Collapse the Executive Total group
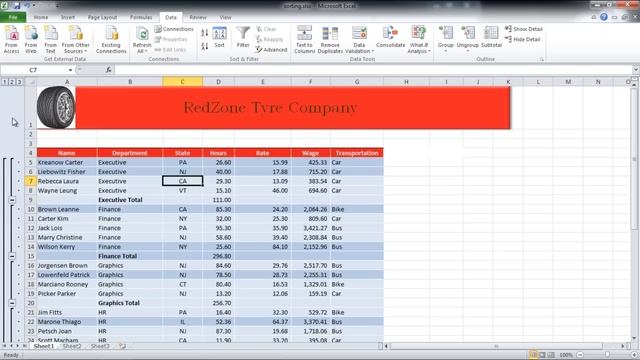Screen dimensions: 640x360 (12, 200)
